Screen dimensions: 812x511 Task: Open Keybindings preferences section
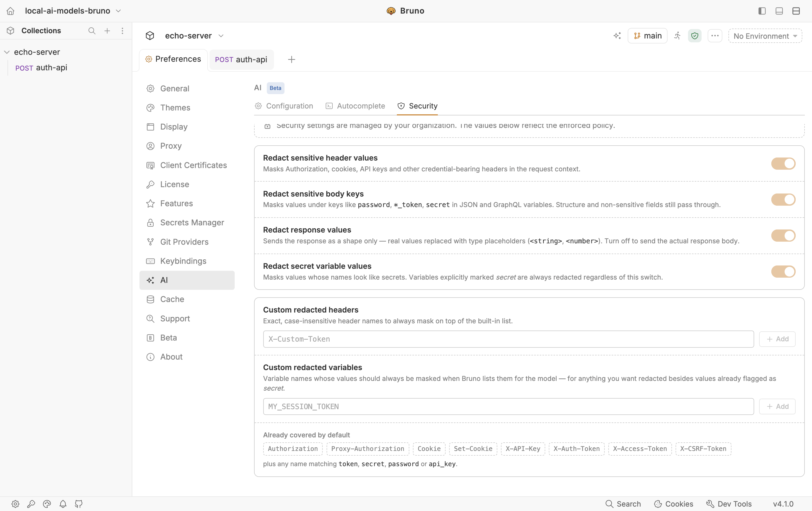pyautogui.click(x=187, y=261)
